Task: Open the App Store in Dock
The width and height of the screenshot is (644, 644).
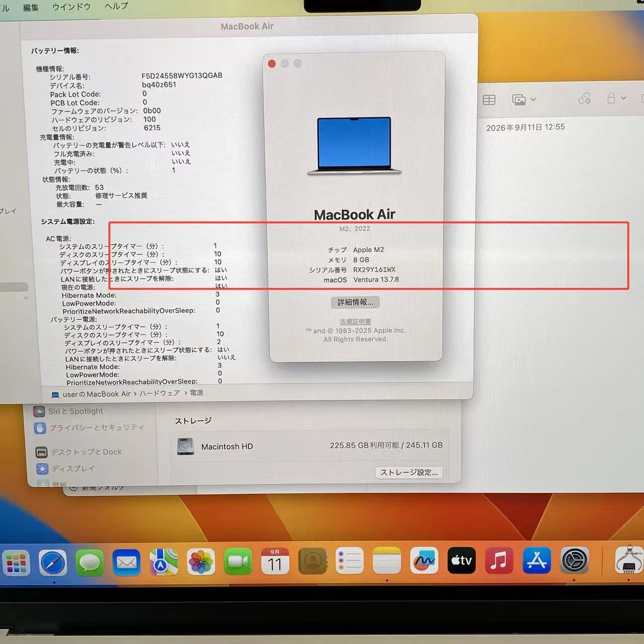Action: pos(536,560)
